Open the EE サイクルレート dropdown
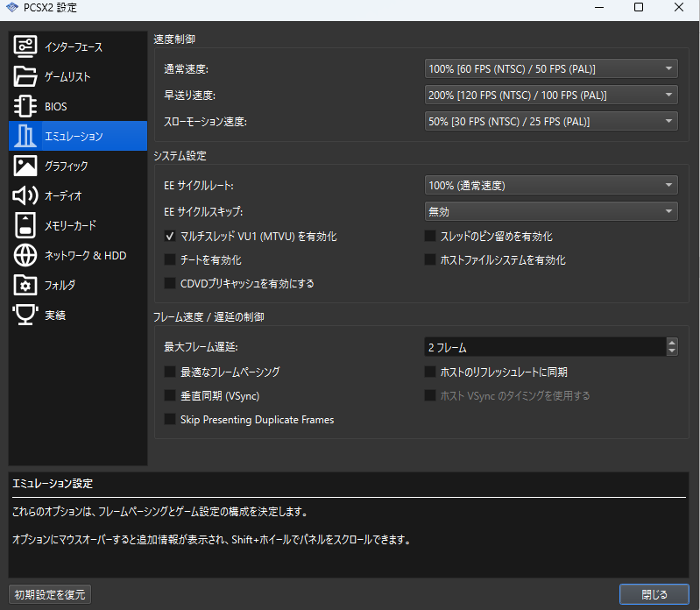Viewport: 700px width, 610px height. (551, 185)
